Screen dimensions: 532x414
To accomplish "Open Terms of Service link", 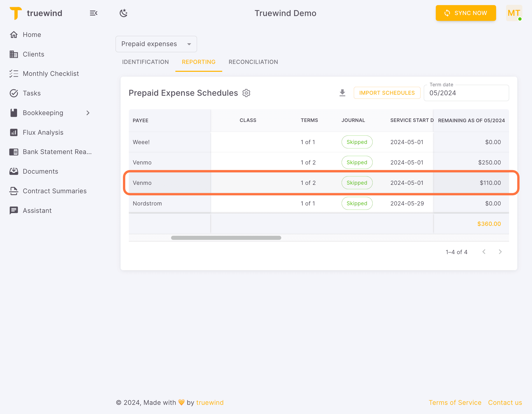I will click(455, 403).
